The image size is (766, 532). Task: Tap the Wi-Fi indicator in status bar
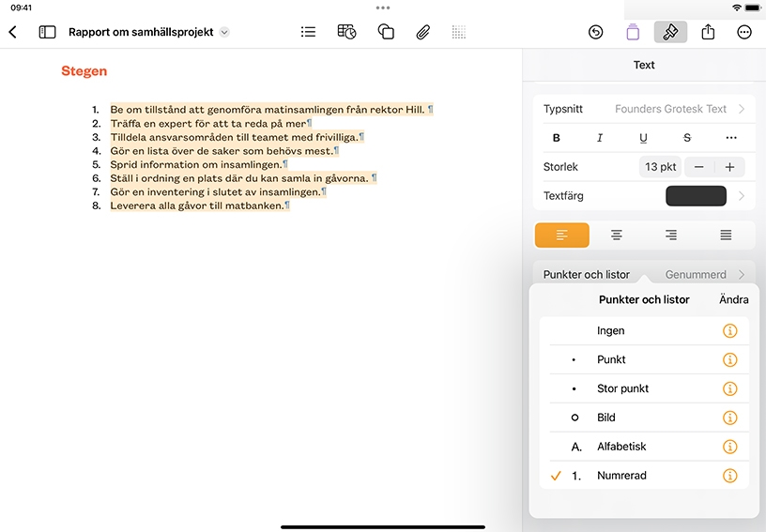(737, 8)
